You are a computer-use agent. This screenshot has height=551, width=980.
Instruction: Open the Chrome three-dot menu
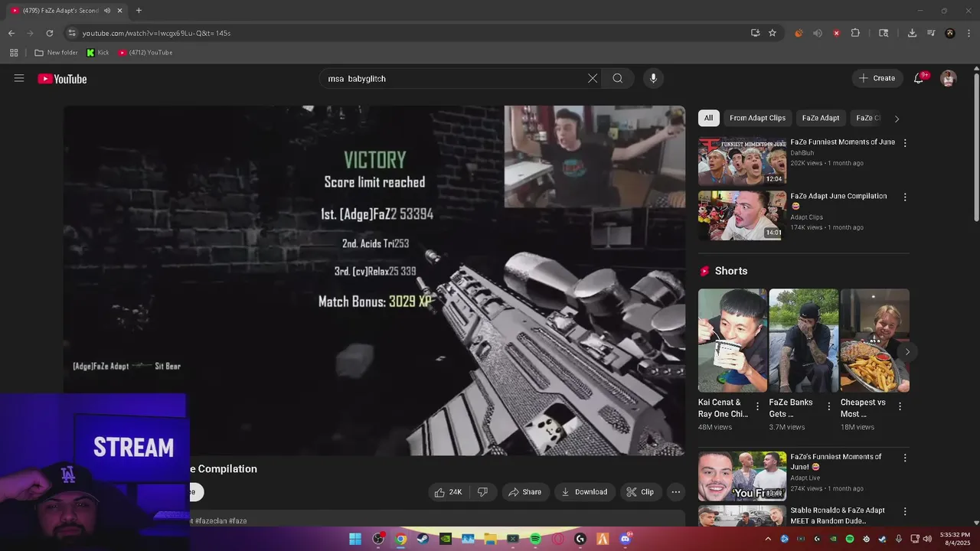click(969, 33)
